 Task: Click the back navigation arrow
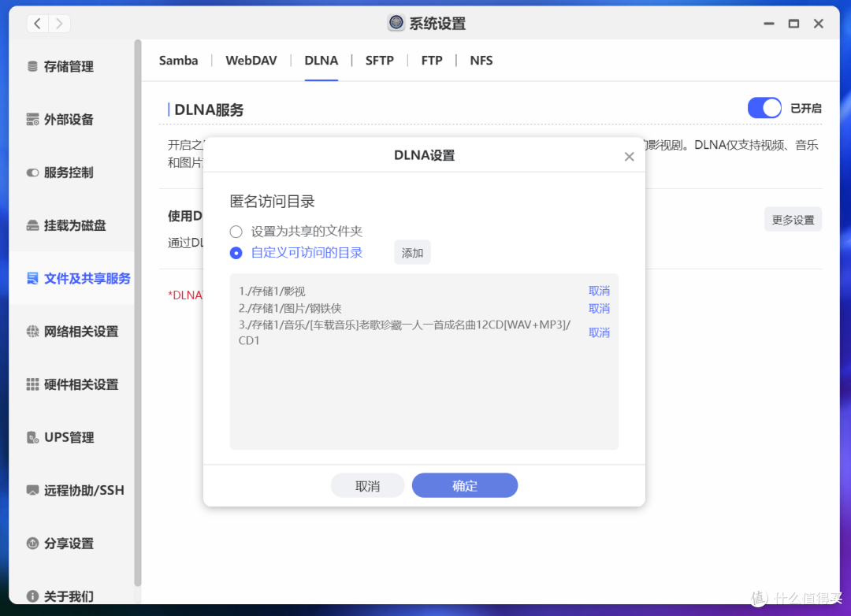click(37, 24)
